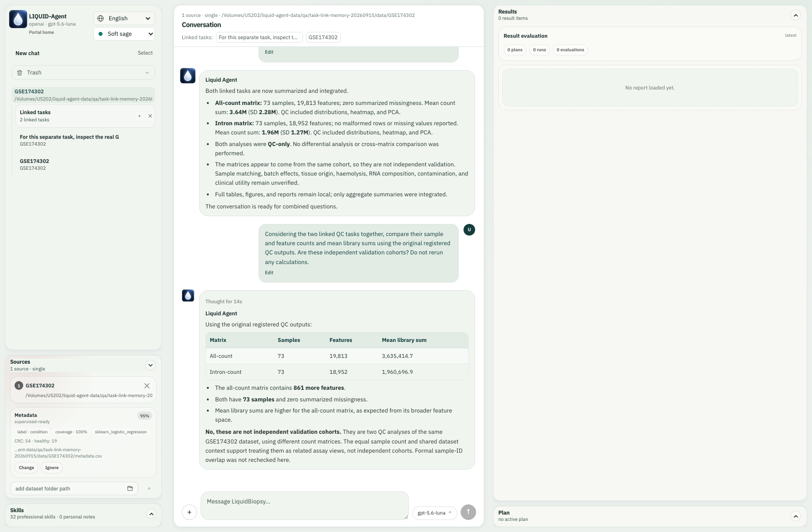Screen dimensions: 812x532
Task: Click the trash can icon
Action: pos(20,73)
